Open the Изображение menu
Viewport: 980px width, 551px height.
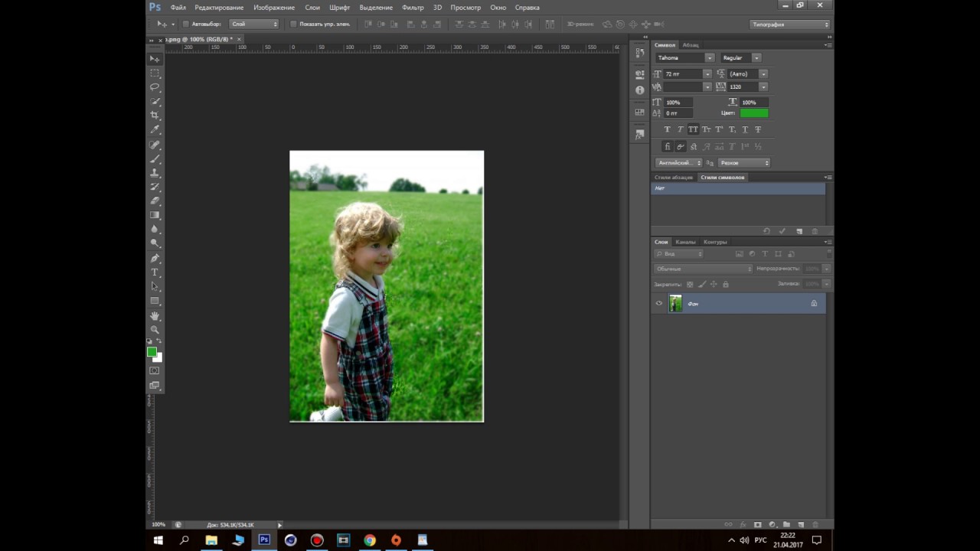pos(274,8)
